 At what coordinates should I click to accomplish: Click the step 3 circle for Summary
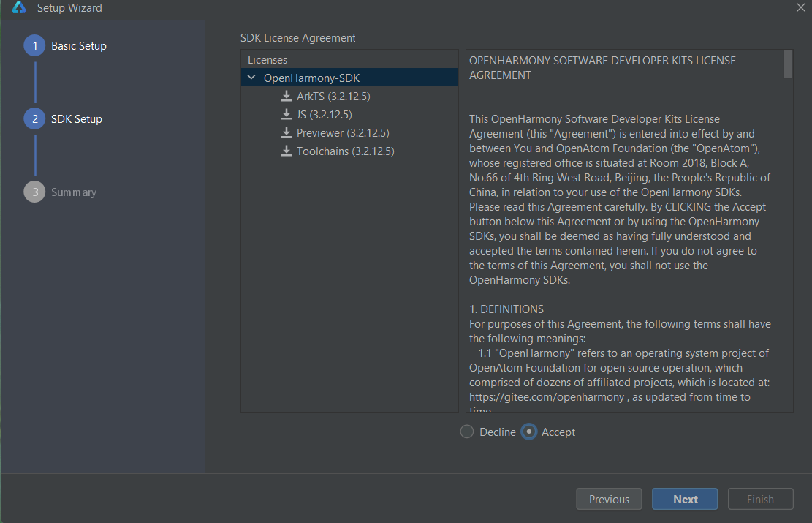point(34,192)
